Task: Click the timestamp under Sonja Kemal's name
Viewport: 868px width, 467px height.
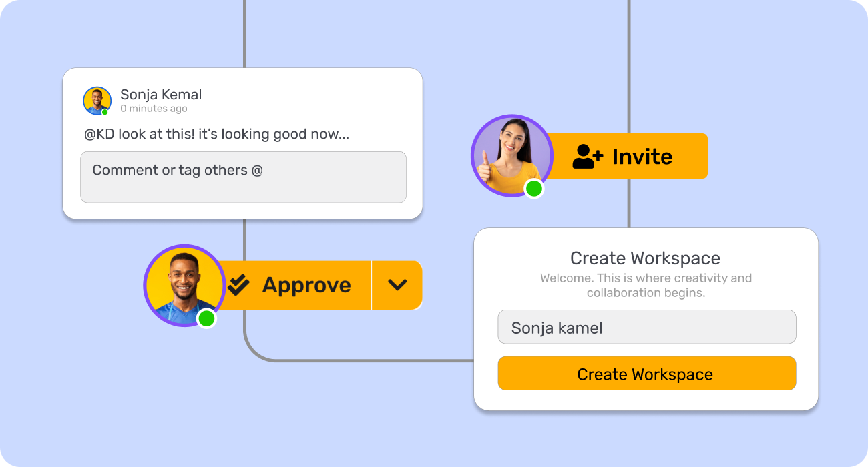Action: [x=154, y=108]
